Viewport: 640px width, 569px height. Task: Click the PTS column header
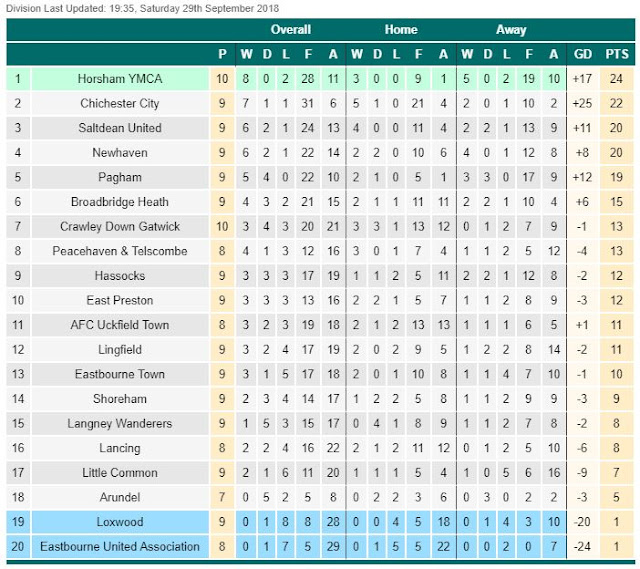coord(617,54)
